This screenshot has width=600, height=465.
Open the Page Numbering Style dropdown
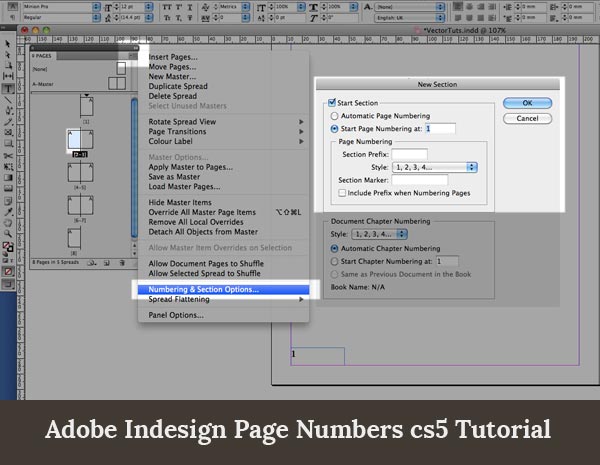435,167
